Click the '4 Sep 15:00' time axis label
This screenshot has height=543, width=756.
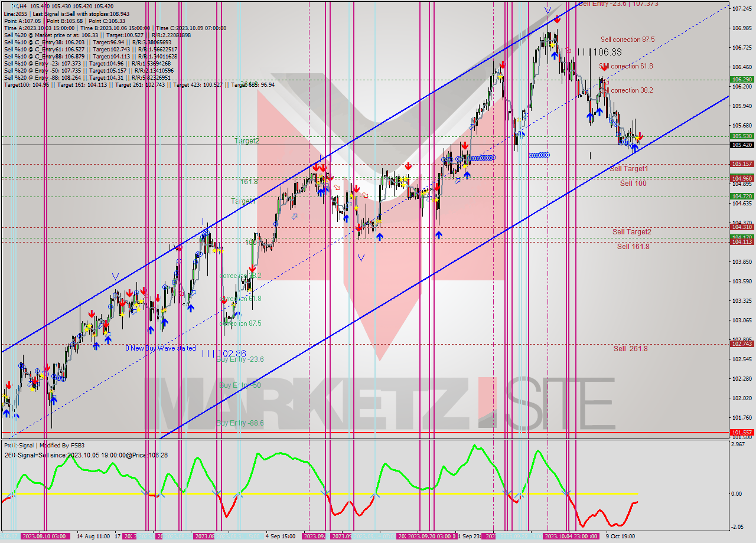(x=281, y=537)
